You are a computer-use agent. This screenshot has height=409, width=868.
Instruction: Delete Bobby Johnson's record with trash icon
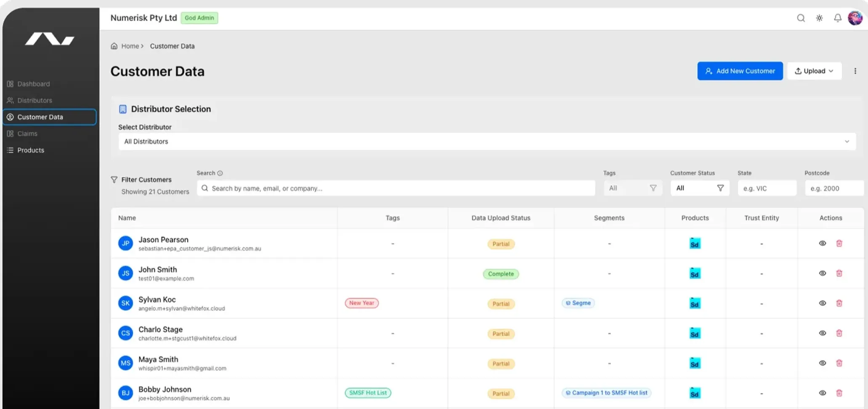[839, 393]
